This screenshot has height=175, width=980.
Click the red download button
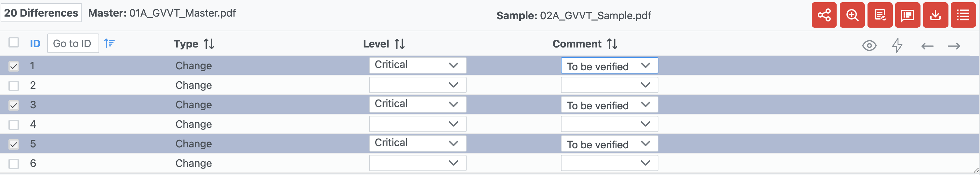pyautogui.click(x=935, y=15)
